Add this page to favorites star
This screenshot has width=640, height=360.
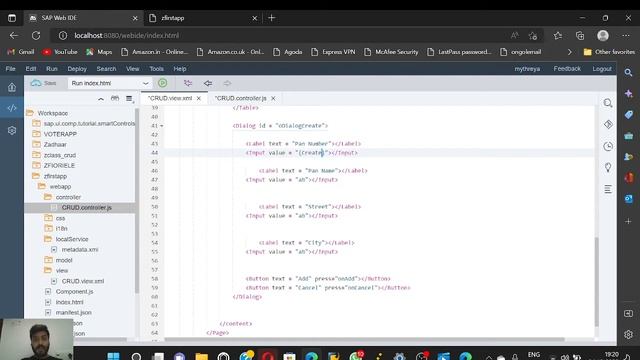pyautogui.click(x=533, y=36)
